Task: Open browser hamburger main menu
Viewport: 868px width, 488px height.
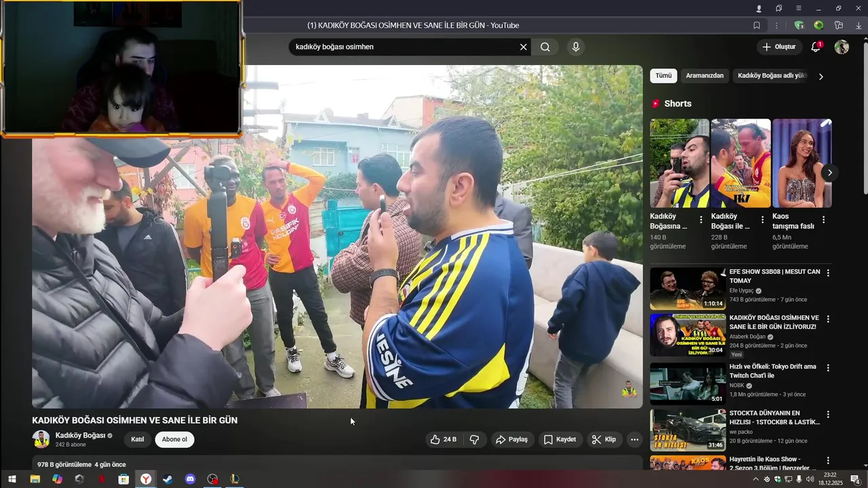Action: click(x=799, y=8)
